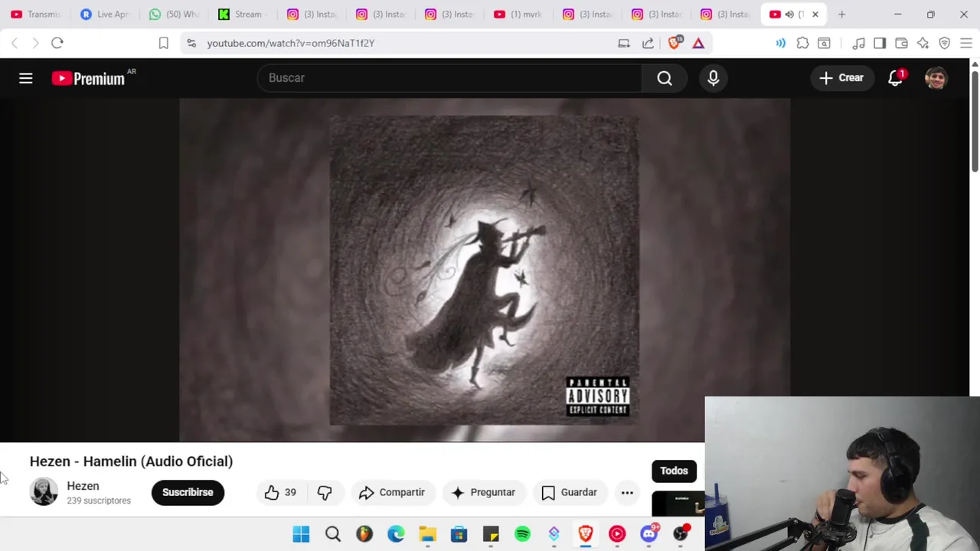980x551 pixels.
Task: Open the Hezen channel name link
Action: pos(83,486)
